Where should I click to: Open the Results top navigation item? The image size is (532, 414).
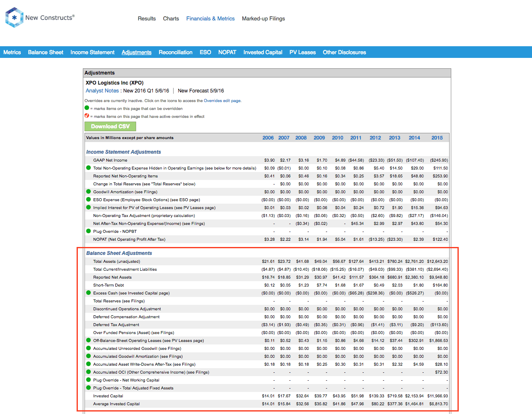pos(147,19)
